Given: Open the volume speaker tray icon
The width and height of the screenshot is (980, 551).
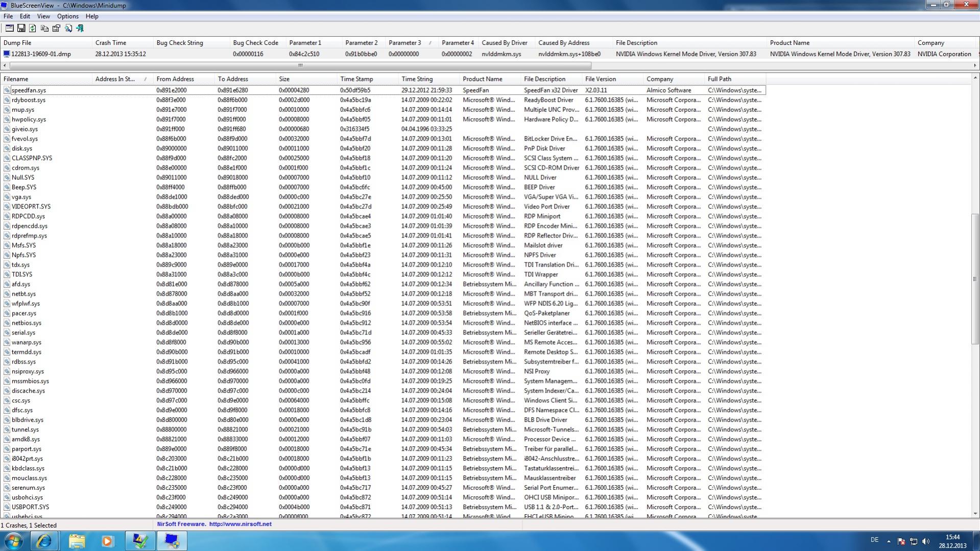Looking at the screenshot, I should [x=926, y=541].
